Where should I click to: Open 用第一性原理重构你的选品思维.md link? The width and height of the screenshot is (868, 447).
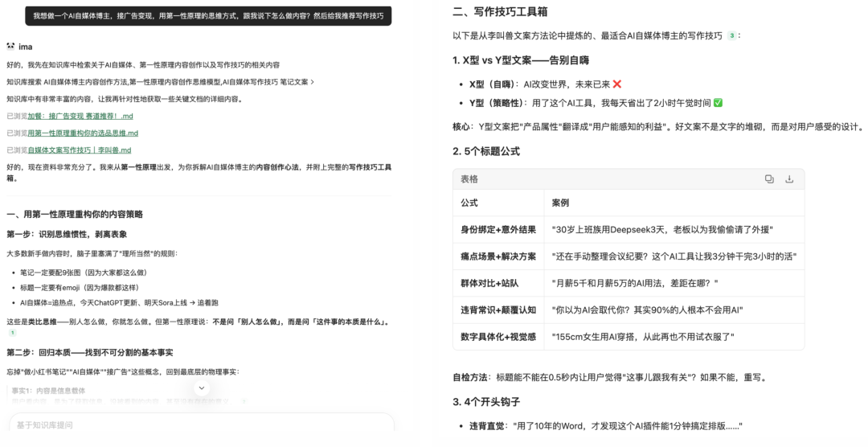pyautogui.click(x=83, y=133)
